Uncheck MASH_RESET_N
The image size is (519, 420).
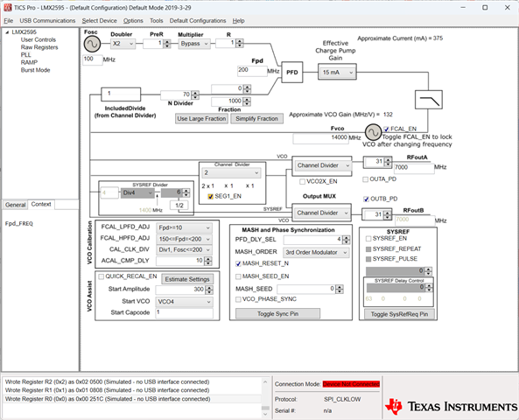238,263
